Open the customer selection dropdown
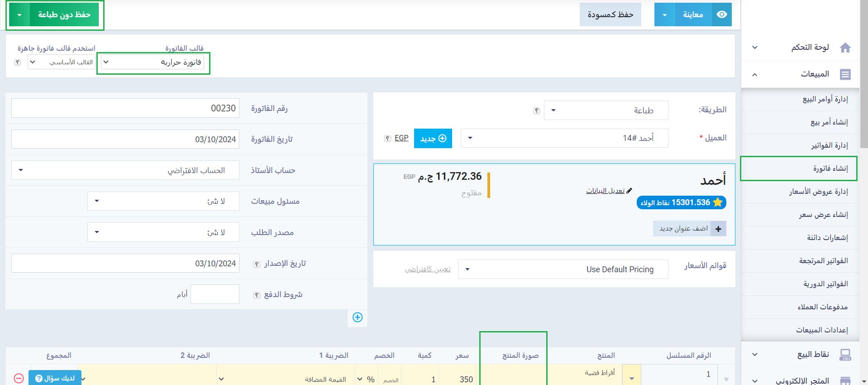 point(564,138)
